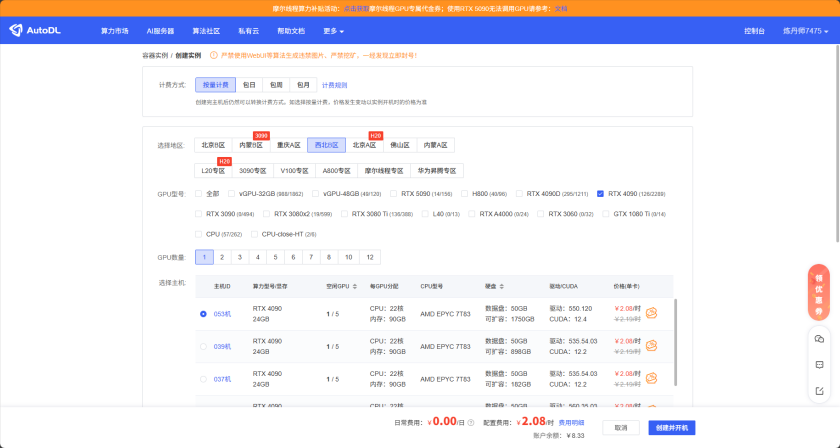Open 算法社区 in the top navigation
The width and height of the screenshot is (840, 448).
[206, 31]
